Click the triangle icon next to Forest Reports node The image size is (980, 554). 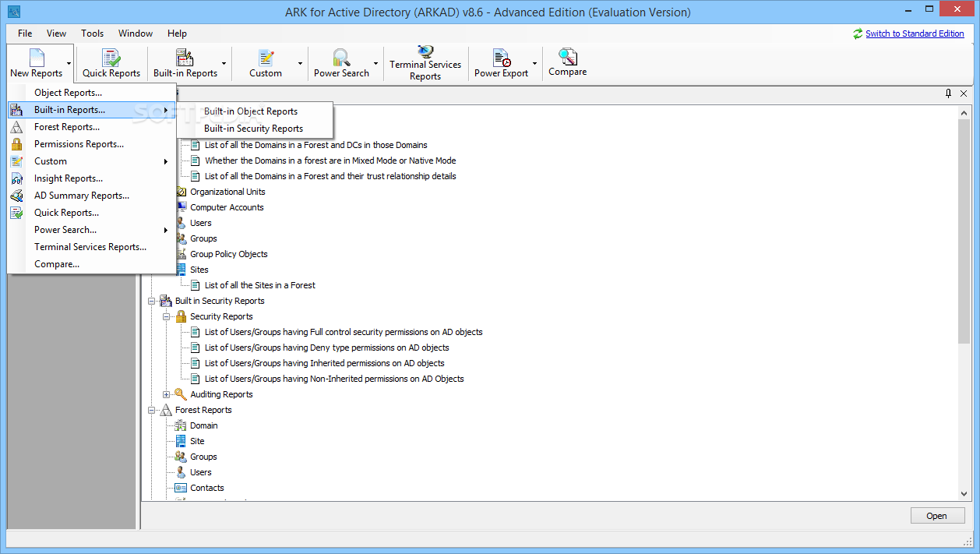point(166,410)
